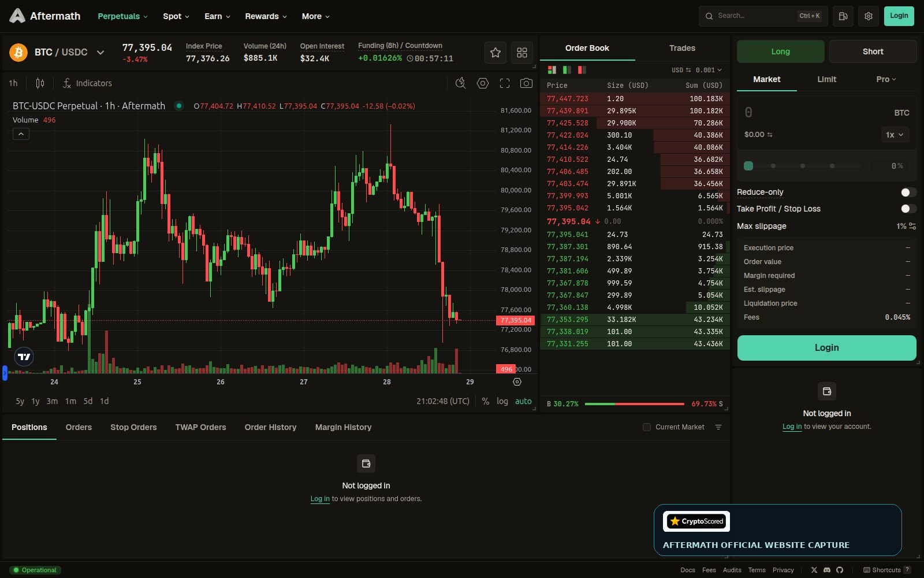Select the 1d chart range

(x=105, y=401)
